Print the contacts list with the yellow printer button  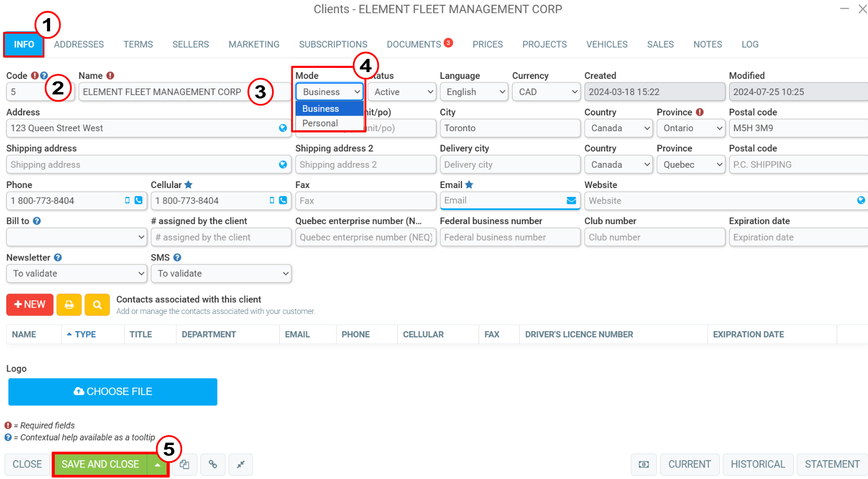point(69,305)
